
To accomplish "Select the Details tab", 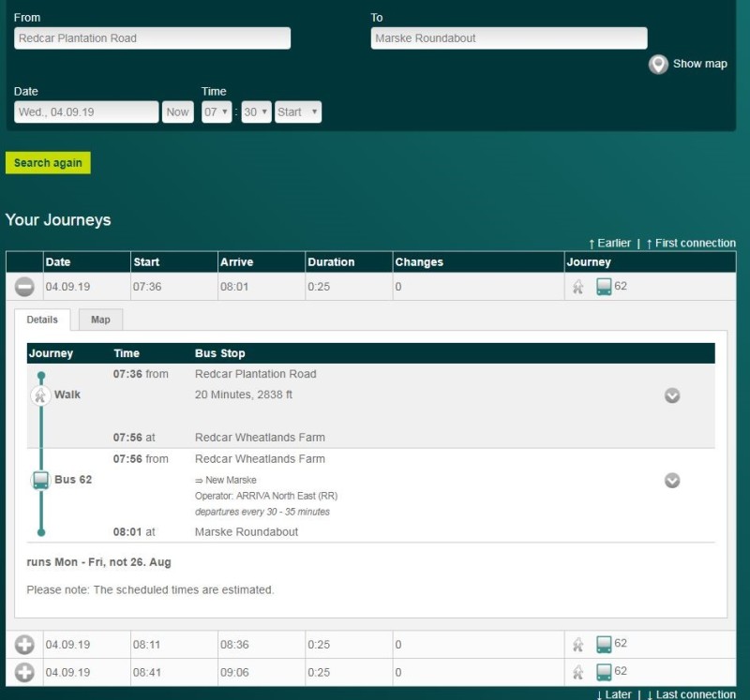I will pos(42,320).
